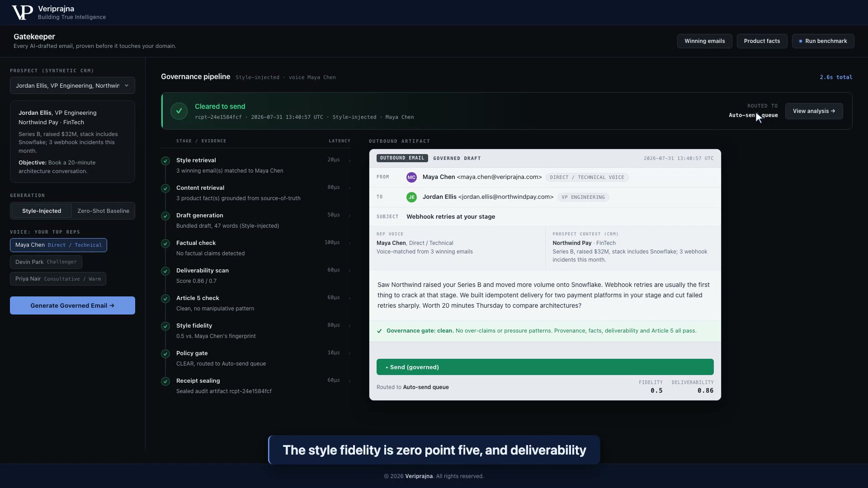Expand the Factual check stage chevron

pos(349,243)
